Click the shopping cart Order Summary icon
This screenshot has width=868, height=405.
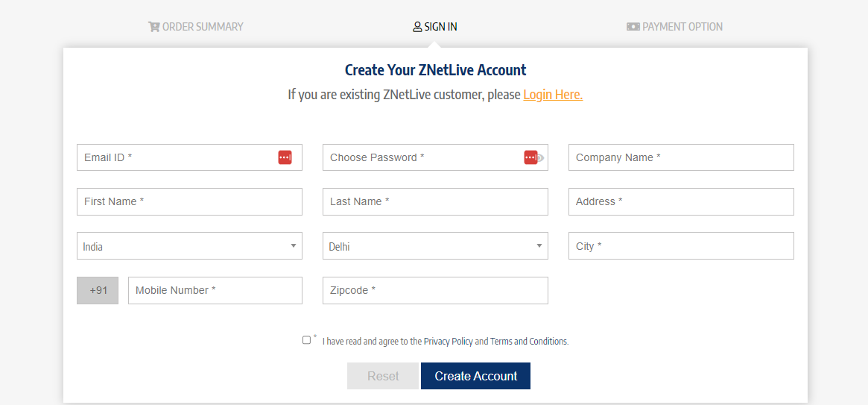click(154, 27)
